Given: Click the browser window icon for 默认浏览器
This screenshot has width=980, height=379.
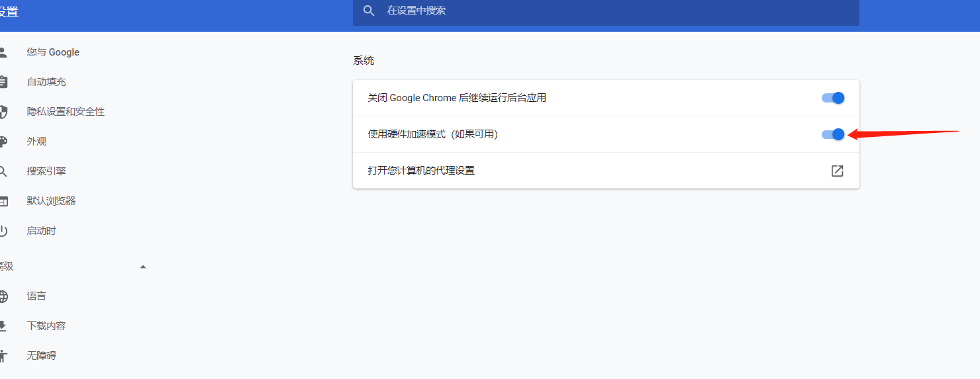Looking at the screenshot, I should pyautogui.click(x=3, y=201).
